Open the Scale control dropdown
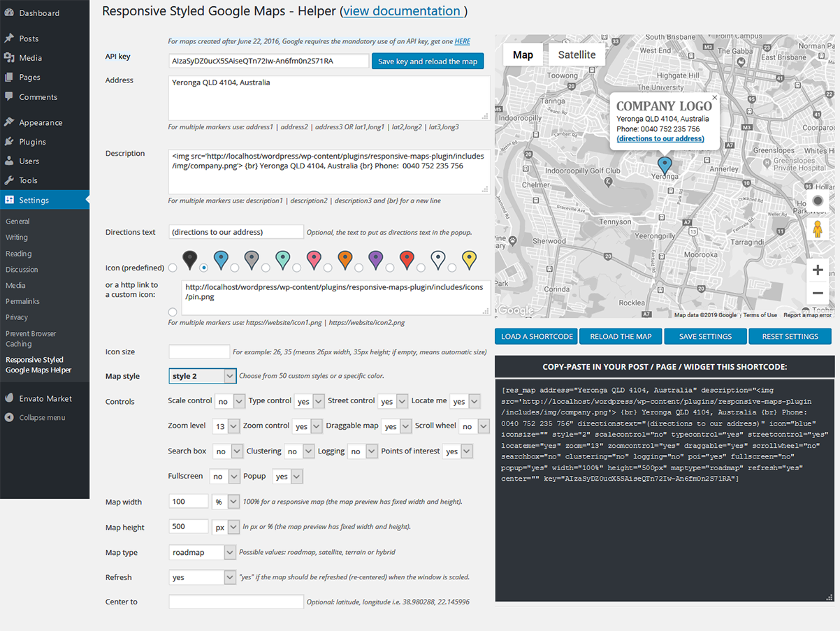 (230, 401)
